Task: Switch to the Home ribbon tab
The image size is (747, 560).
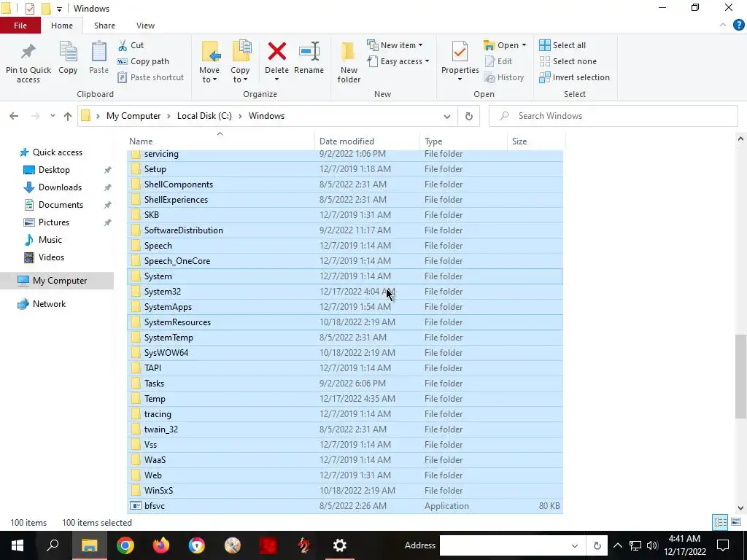Action: (62, 26)
